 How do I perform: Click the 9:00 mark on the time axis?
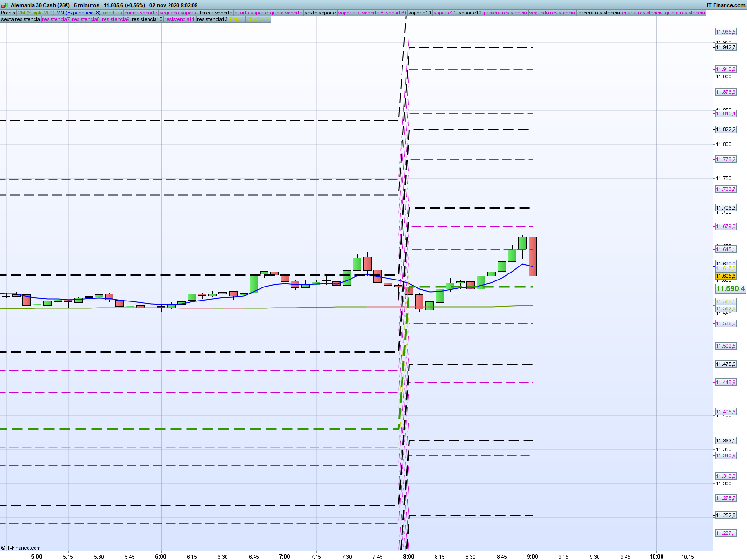(532, 556)
